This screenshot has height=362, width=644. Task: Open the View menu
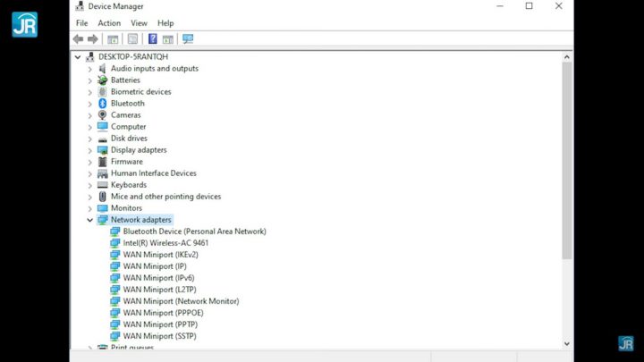(x=139, y=23)
